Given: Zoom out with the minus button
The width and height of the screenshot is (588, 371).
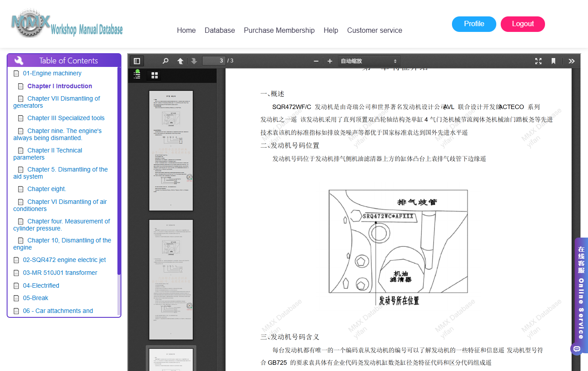Looking at the screenshot, I should click(316, 61).
